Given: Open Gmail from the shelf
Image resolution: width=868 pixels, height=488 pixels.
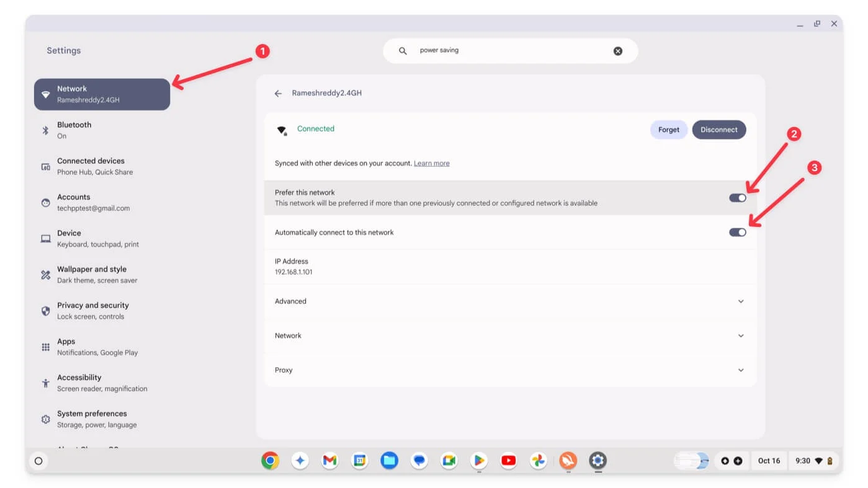Looking at the screenshot, I should click(x=329, y=460).
